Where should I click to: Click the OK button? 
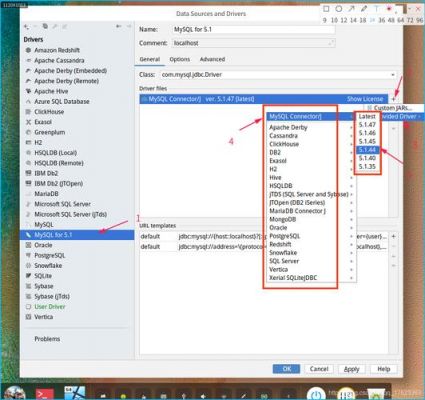(x=286, y=369)
